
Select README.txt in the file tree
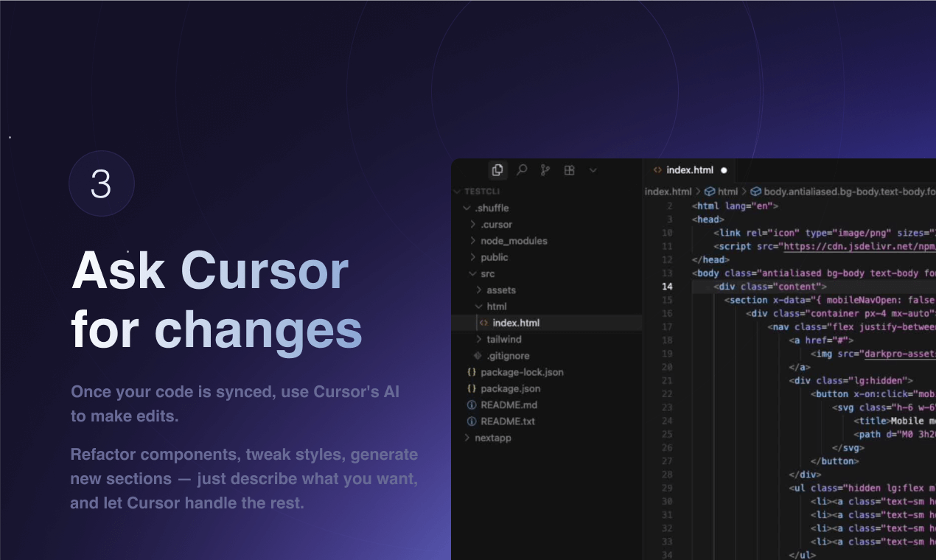pos(508,421)
